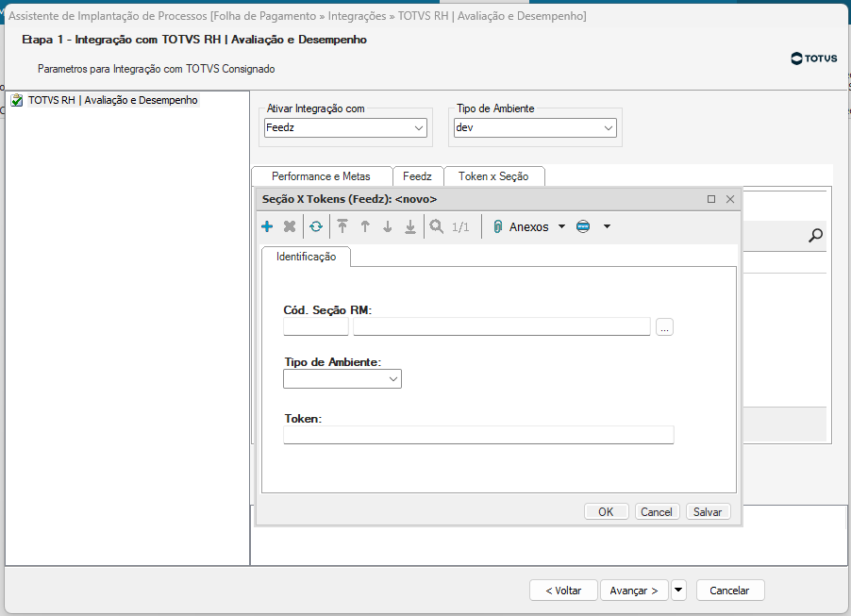Go to the previous record up arrow
Viewport: 851px width, 616px height.
coord(365,226)
